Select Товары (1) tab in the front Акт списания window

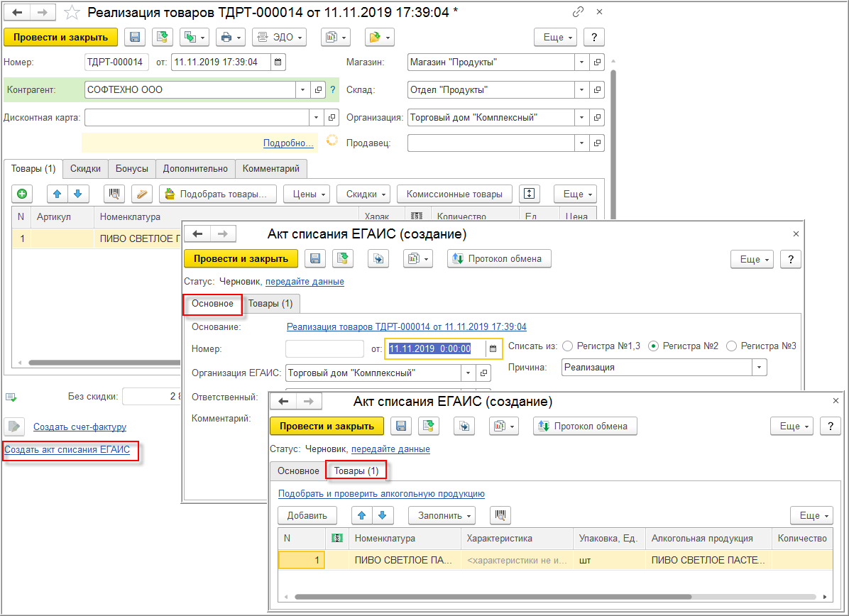(x=356, y=471)
